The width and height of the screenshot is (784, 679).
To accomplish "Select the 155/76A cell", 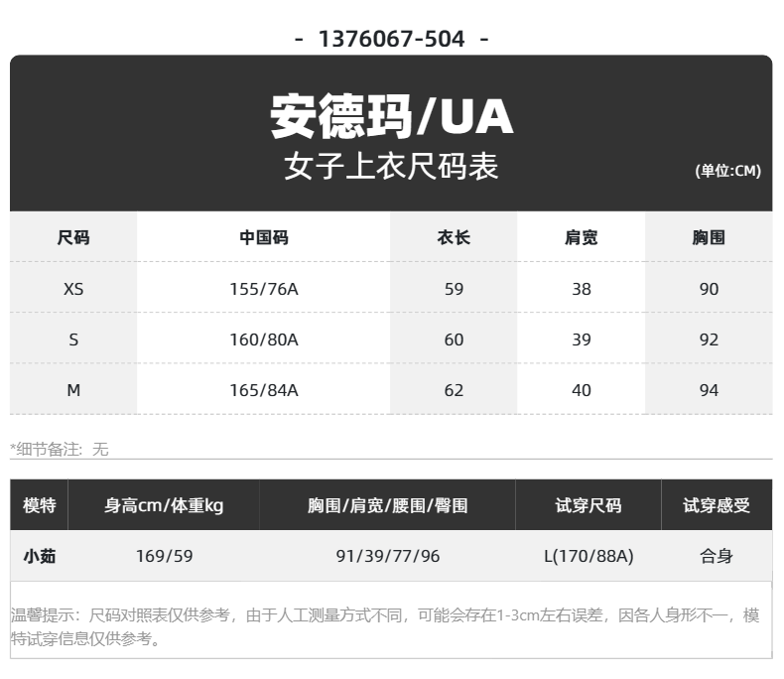I will [264, 289].
